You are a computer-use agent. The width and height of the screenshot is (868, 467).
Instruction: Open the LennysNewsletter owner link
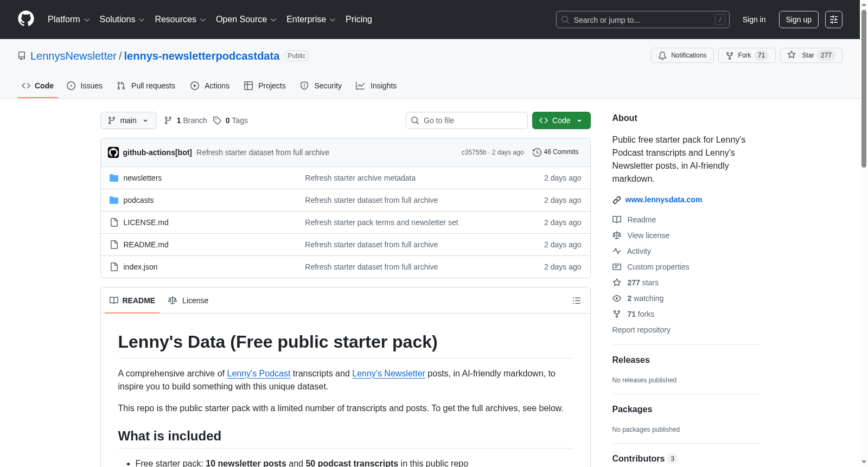[73, 56]
